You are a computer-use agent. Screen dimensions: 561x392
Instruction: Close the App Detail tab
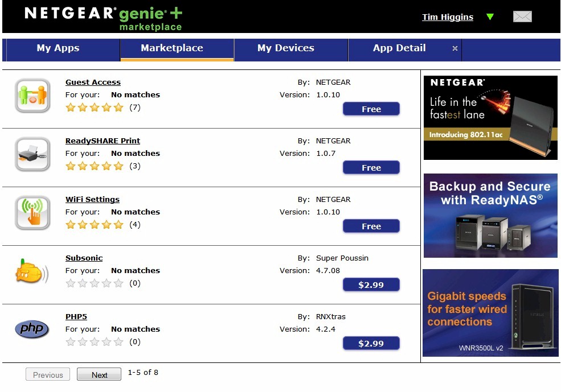(x=454, y=48)
